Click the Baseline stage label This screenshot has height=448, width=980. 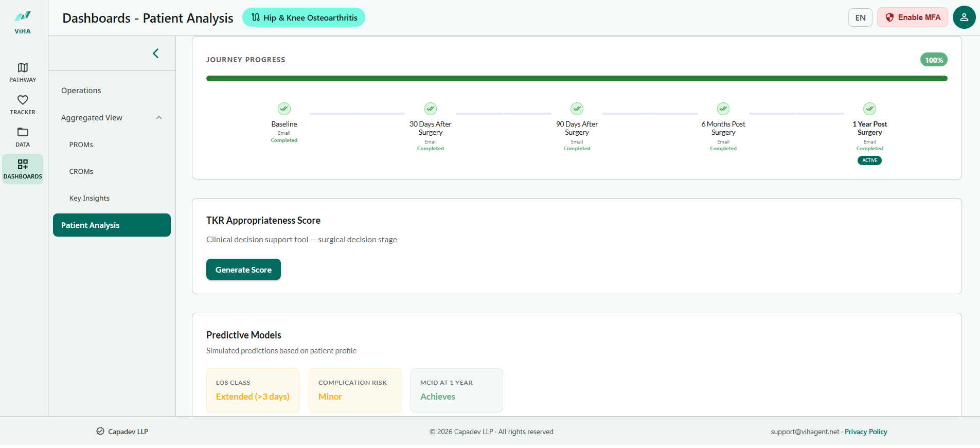[x=284, y=124]
